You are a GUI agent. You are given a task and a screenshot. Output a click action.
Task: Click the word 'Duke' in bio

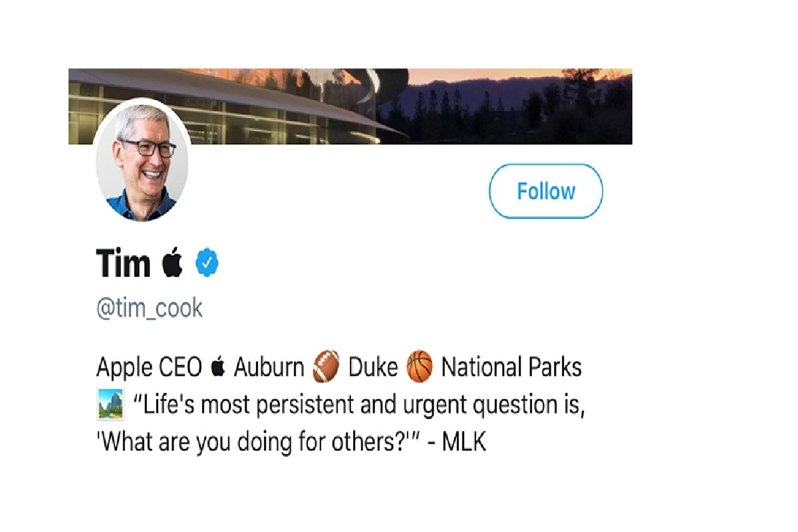tap(374, 368)
